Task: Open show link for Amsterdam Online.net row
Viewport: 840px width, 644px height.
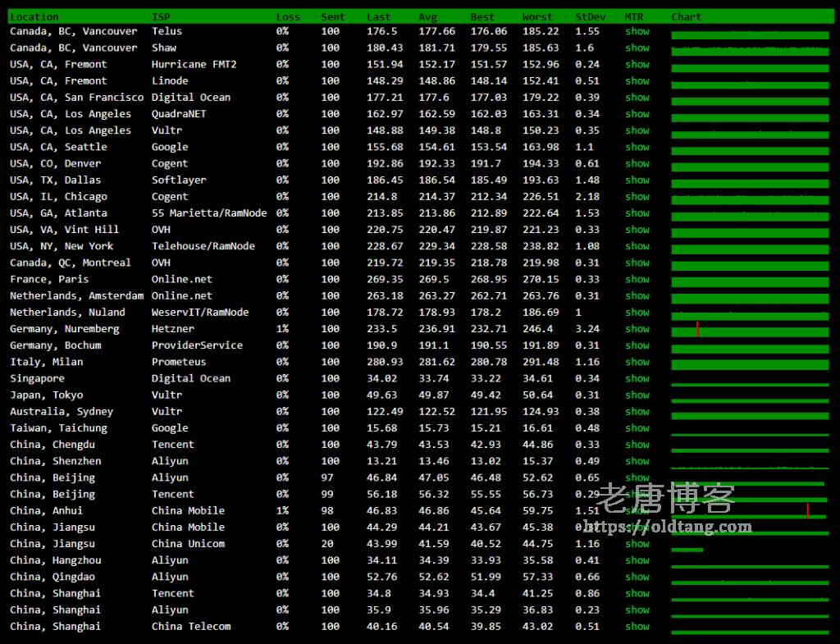Action: click(x=637, y=295)
